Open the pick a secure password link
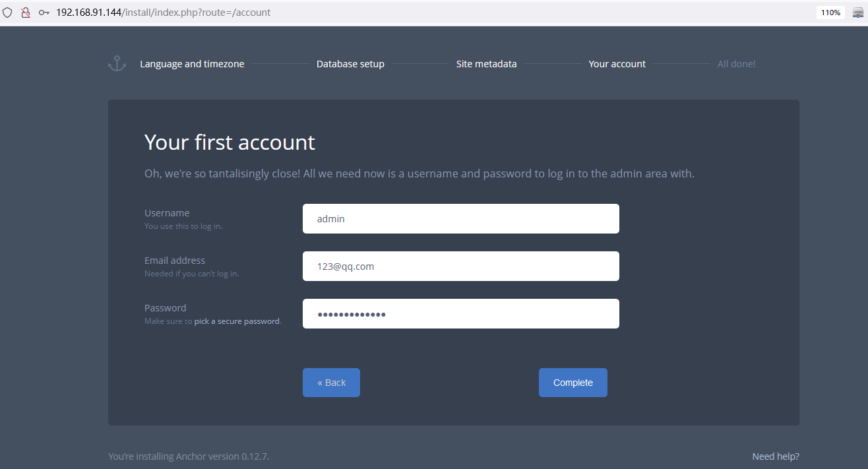868x469 pixels. pyautogui.click(x=237, y=321)
